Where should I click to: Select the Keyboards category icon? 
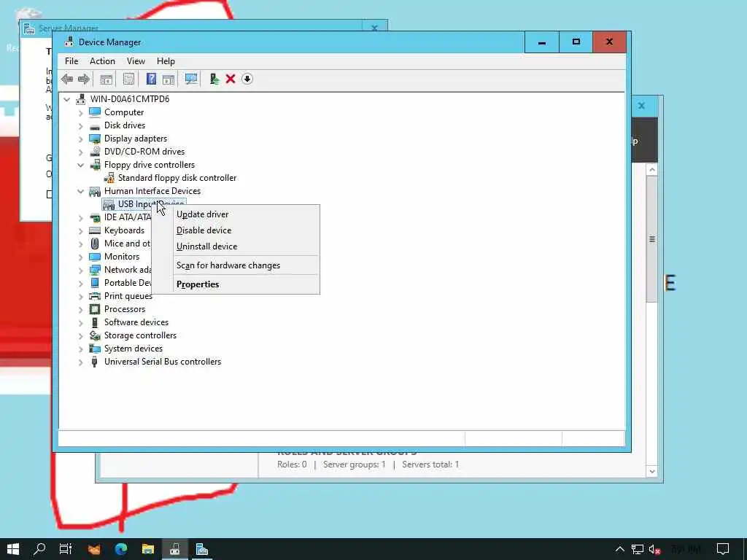(95, 230)
